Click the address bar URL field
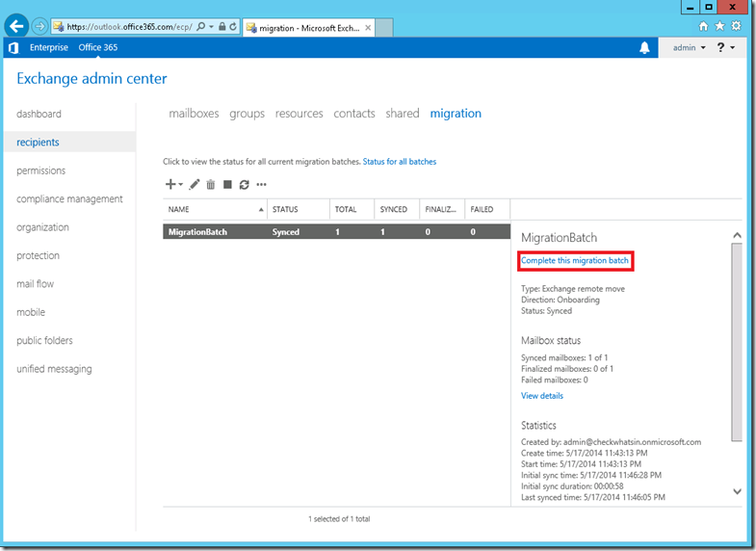 129,27
